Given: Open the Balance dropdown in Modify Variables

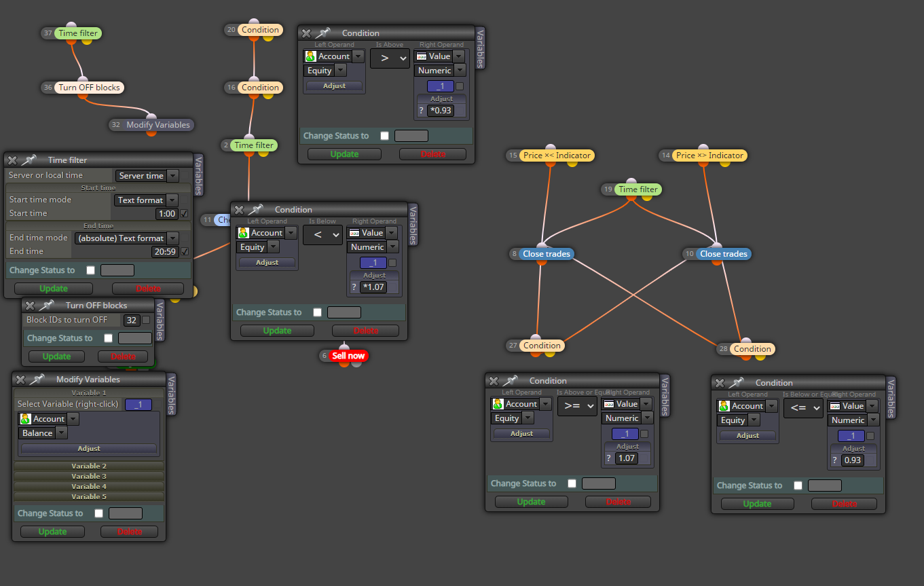Looking at the screenshot, I should (43, 433).
